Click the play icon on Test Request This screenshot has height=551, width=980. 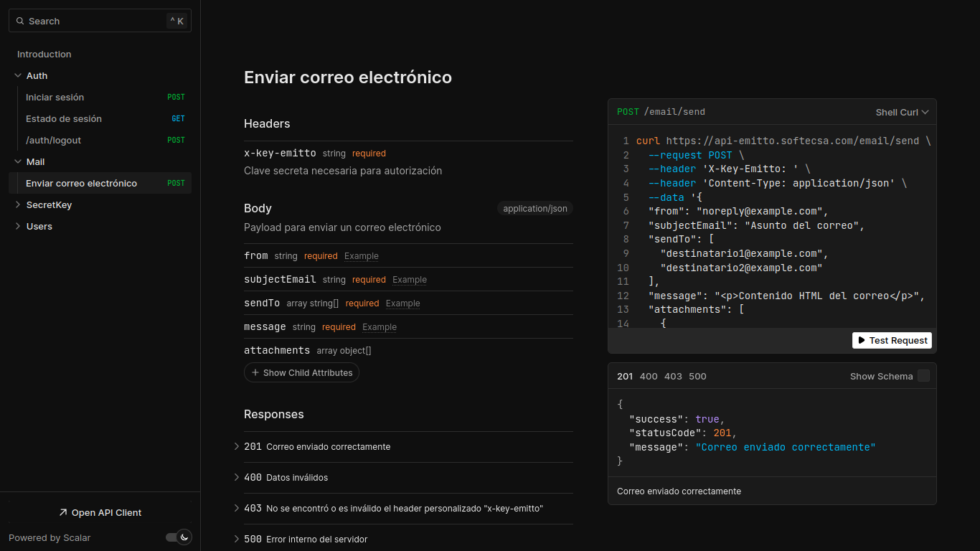click(x=861, y=340)
